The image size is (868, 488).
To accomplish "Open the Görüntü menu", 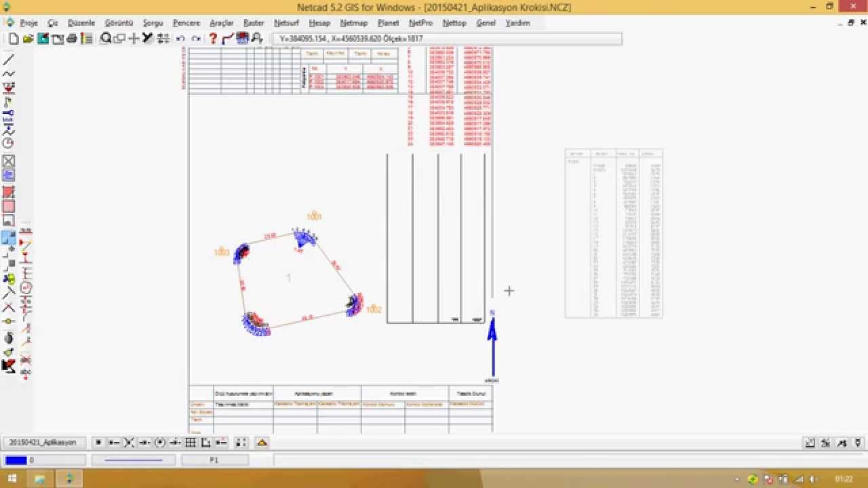I will (x=119, y=23).
